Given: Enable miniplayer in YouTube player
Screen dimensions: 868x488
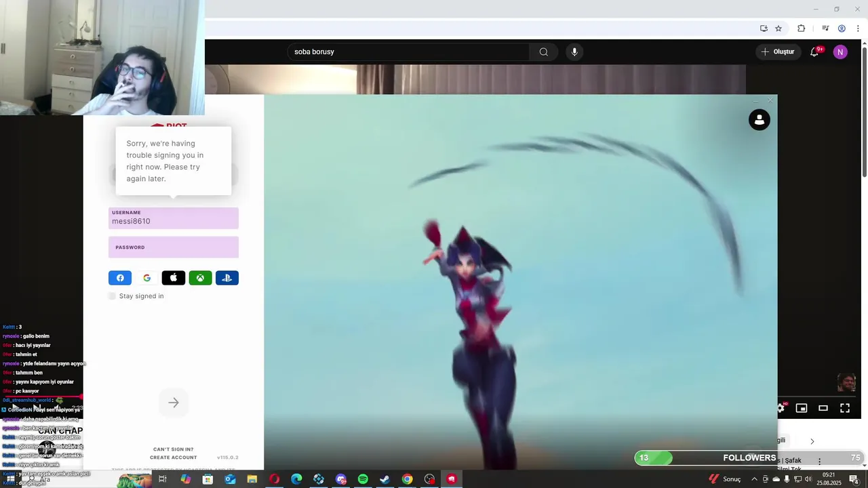Looking at the screenshot, I should [802, 408].
